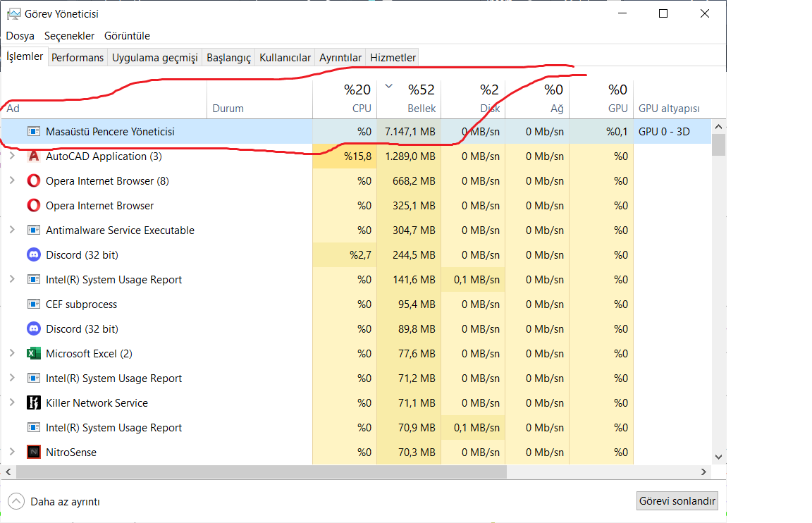This screenshot has width=812, height=523.
Task: Switch to the Performans tab
Action: point(78,58)
